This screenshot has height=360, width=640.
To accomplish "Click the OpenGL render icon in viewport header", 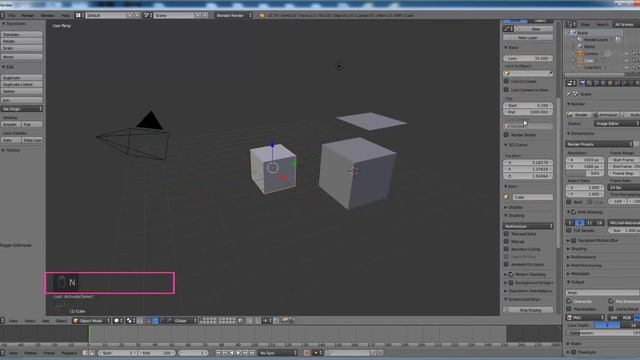I will point(285,321).
